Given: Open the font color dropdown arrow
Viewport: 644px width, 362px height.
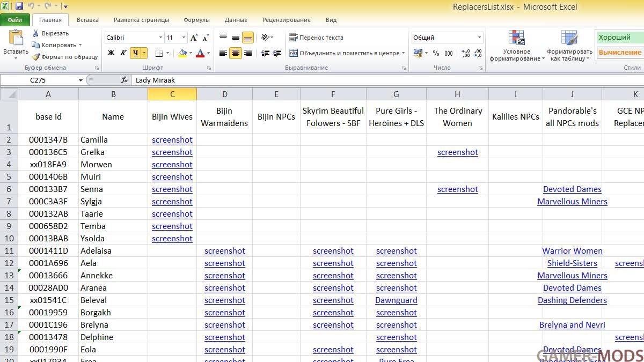Looking at the screenshot, I should [x=208, y=53].
